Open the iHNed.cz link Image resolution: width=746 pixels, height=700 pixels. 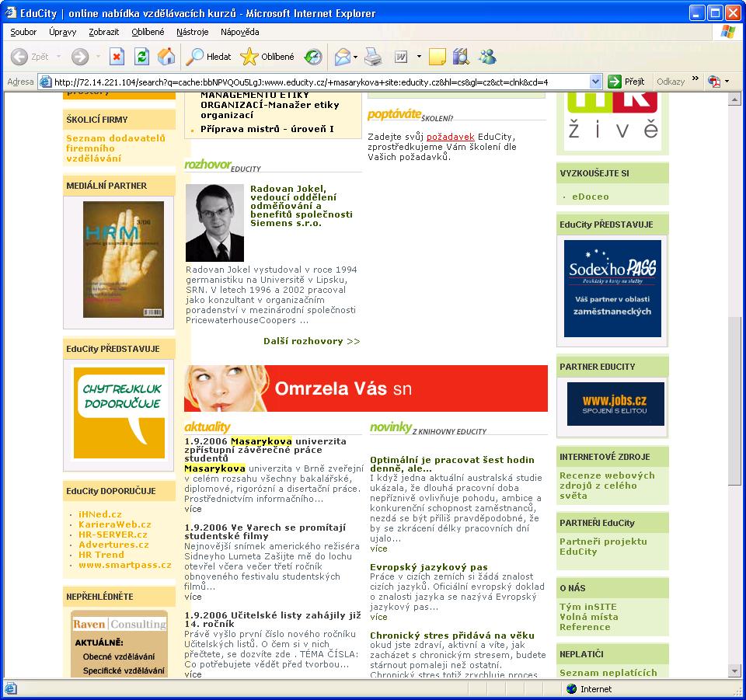coord(100,514)
